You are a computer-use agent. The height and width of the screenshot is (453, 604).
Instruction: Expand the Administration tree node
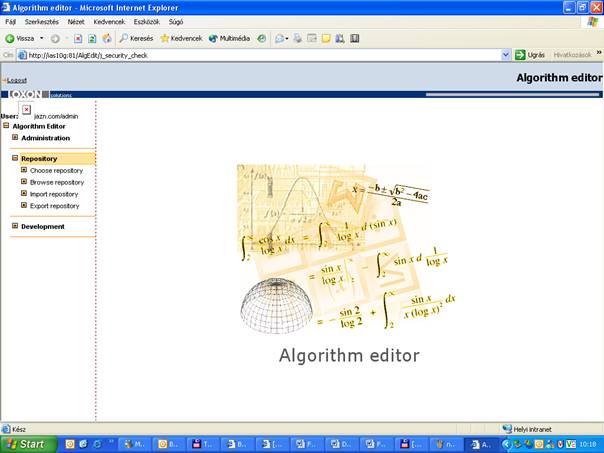[15, 137]
